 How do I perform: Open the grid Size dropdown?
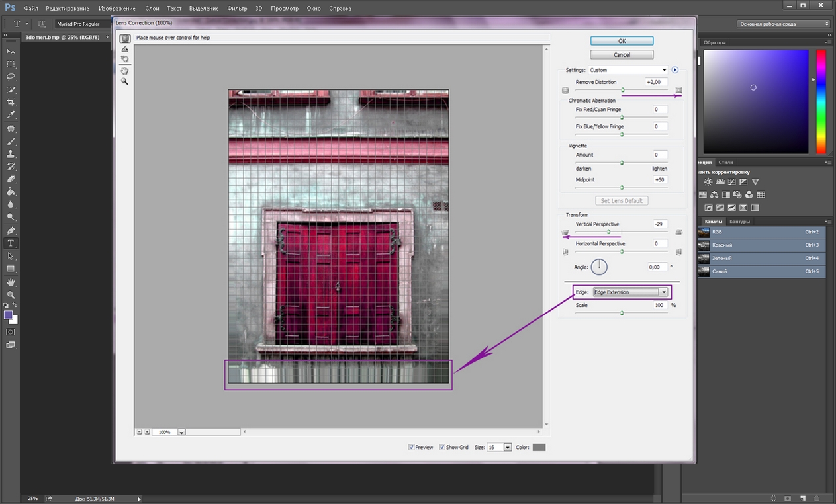508,448
